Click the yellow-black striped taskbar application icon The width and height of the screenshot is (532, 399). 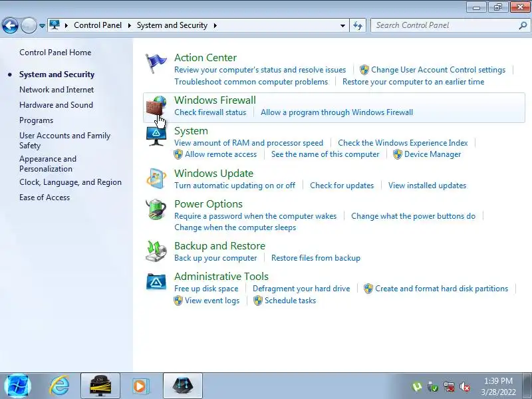click(x=100, y=386)
